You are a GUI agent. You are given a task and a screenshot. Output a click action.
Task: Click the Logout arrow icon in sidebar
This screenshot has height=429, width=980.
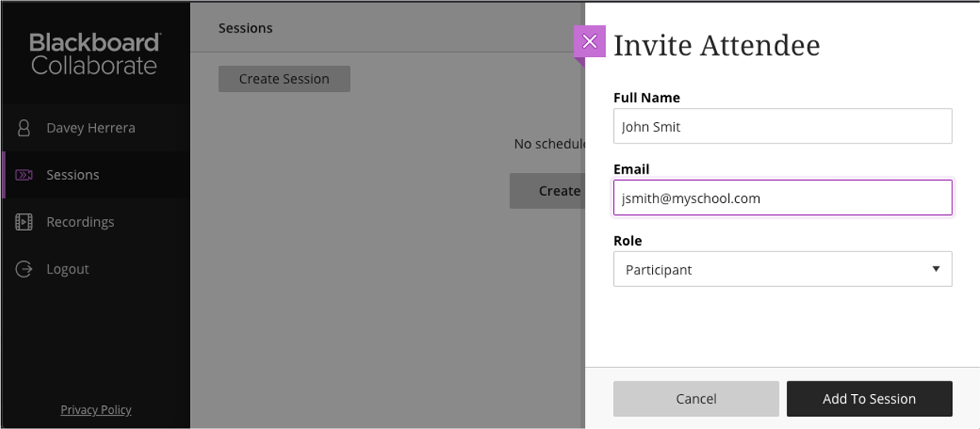point(24,269)
